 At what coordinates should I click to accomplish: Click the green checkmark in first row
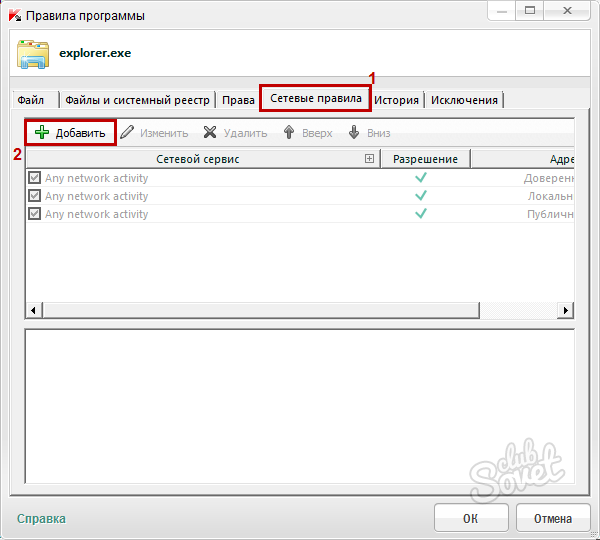[x=421, y=178]
